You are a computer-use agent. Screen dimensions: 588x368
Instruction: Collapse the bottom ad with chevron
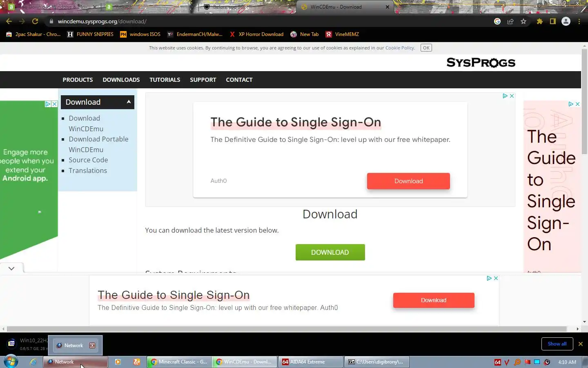point(11,268)
